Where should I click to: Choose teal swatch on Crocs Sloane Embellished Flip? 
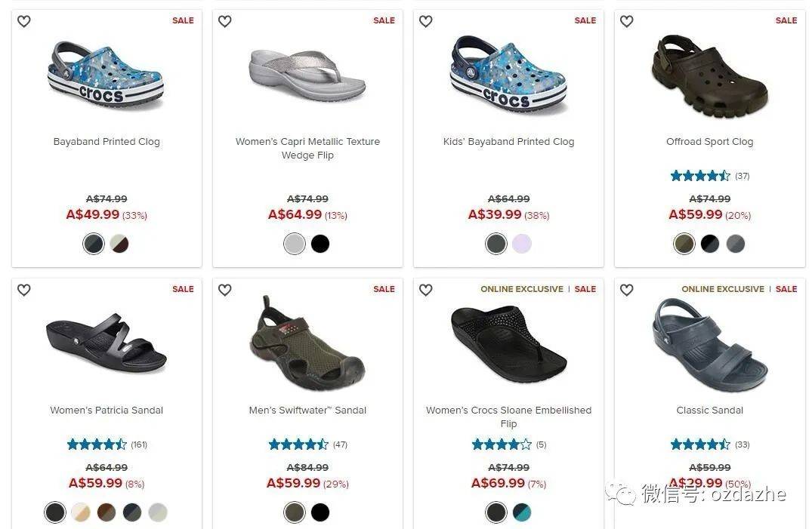point(521,512)
